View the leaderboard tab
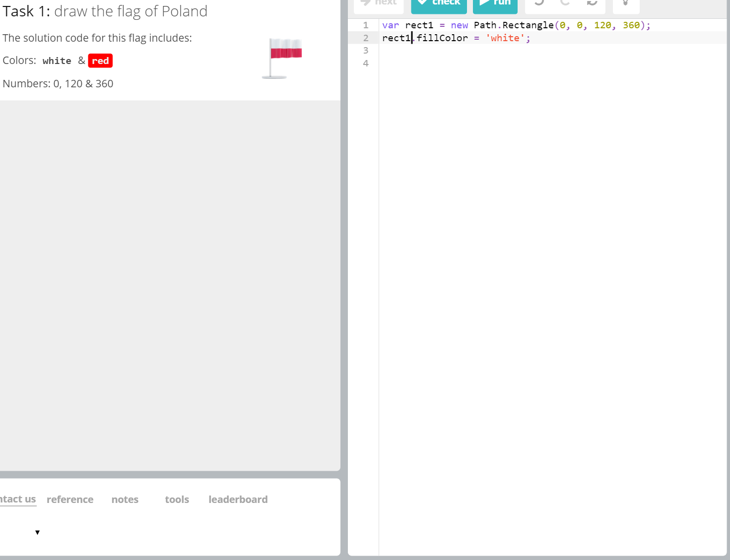 click(238, 499)
